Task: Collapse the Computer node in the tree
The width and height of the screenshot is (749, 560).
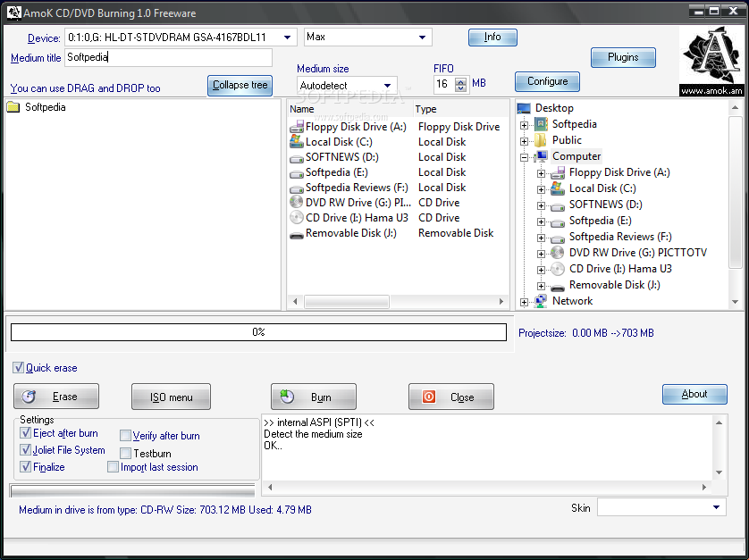Action: tap(524, 157)
